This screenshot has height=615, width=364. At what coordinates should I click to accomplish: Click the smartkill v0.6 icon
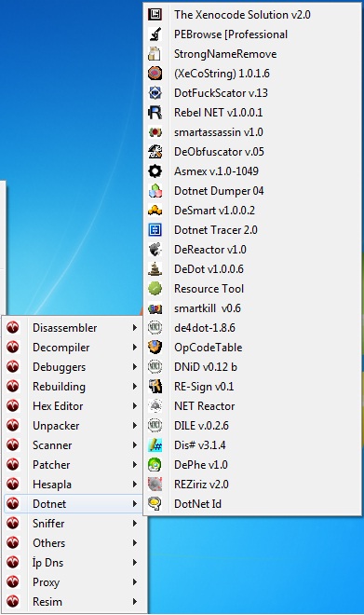tap(155, 308)
